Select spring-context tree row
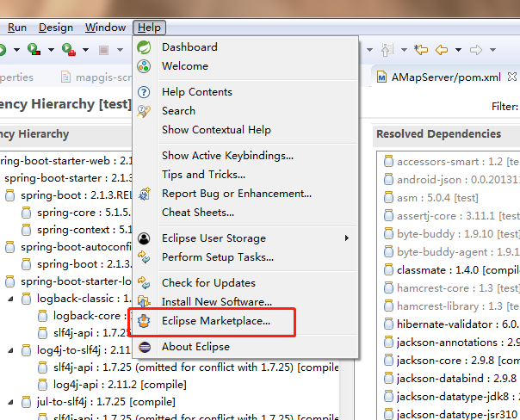 coord(77,230)
